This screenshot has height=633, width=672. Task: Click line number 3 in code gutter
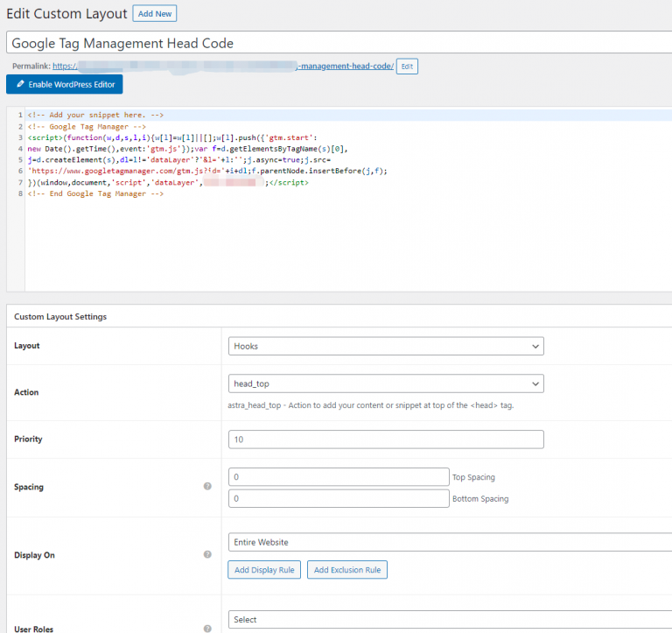[20, 137]
